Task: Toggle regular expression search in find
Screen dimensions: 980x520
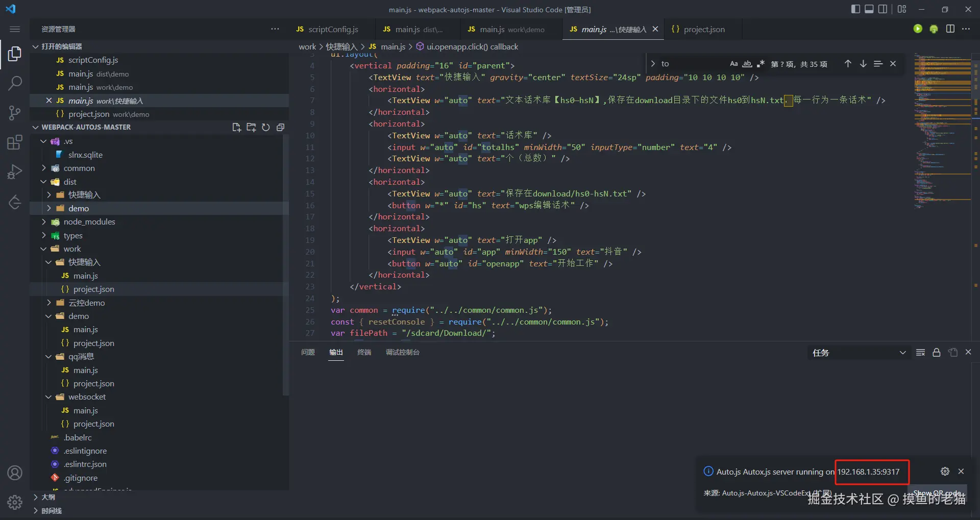Action: point(761,64)
